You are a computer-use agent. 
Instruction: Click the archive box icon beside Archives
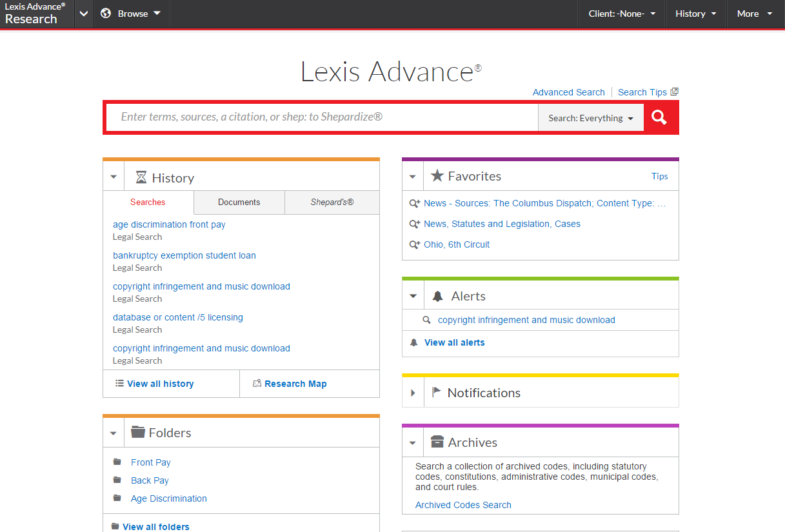437,442
